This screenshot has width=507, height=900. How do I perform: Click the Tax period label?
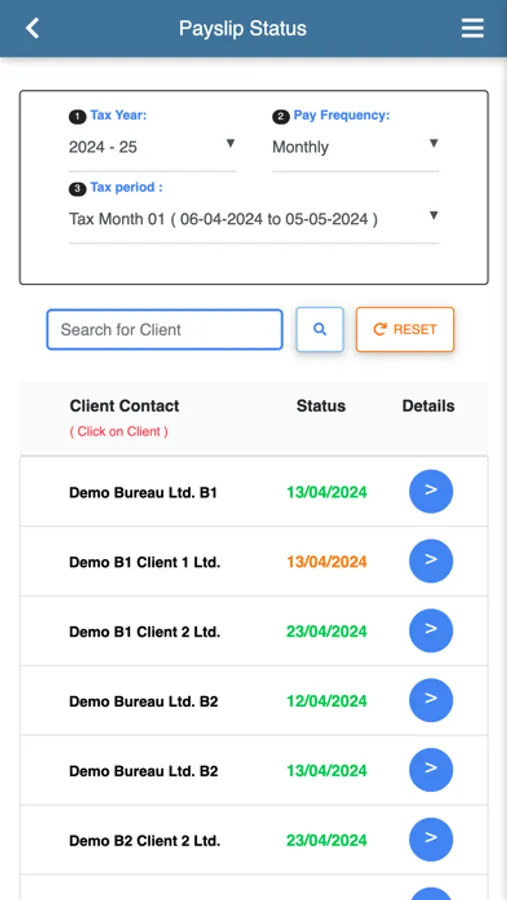[126, 188]
